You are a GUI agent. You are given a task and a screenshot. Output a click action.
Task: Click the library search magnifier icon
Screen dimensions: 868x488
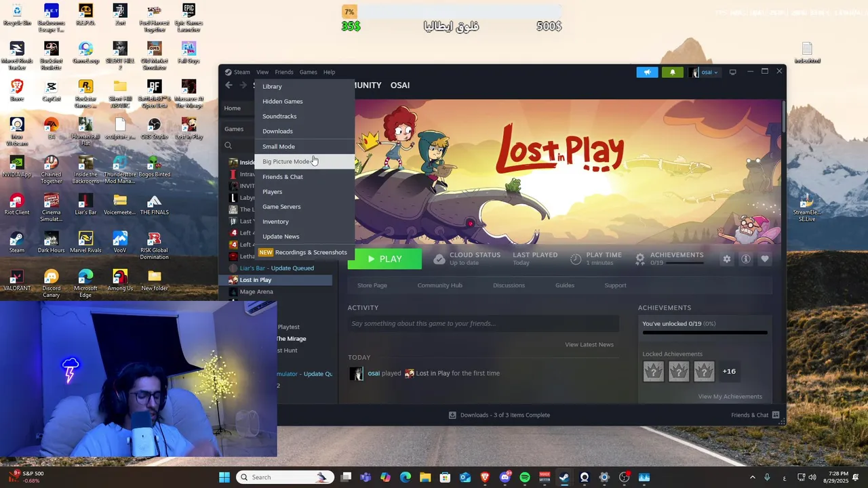[229, 145]
